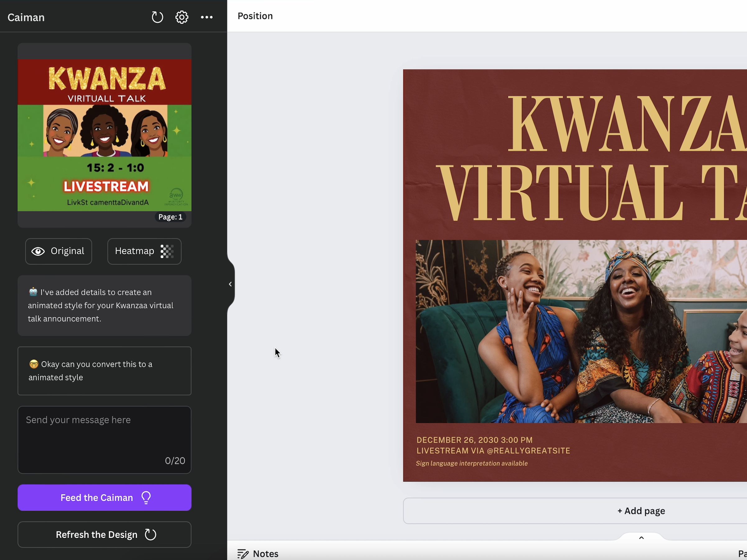Click the + Add page button
This screenshot has width=747, height=560.
pyautogui.click(x=641, y=511)
